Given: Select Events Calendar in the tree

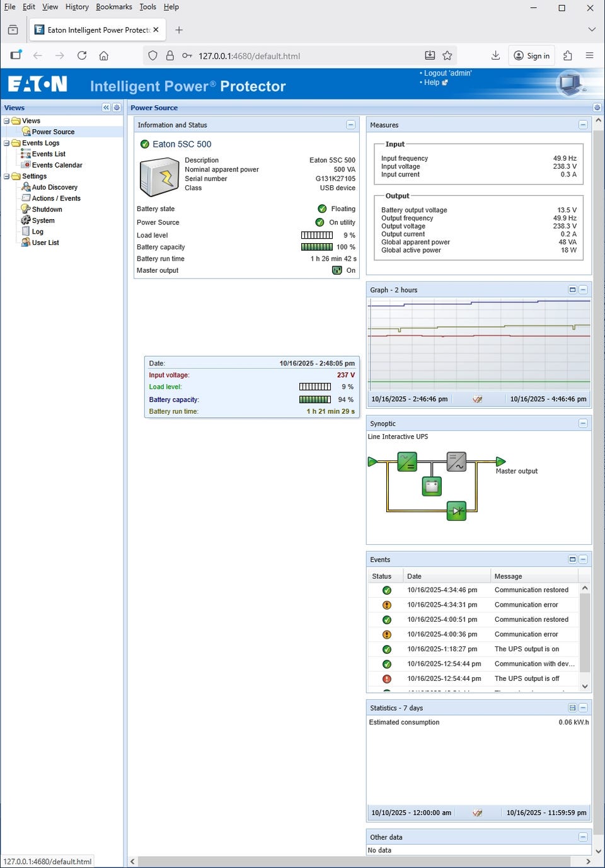Looking at the screenshot, I should point(57,165).
